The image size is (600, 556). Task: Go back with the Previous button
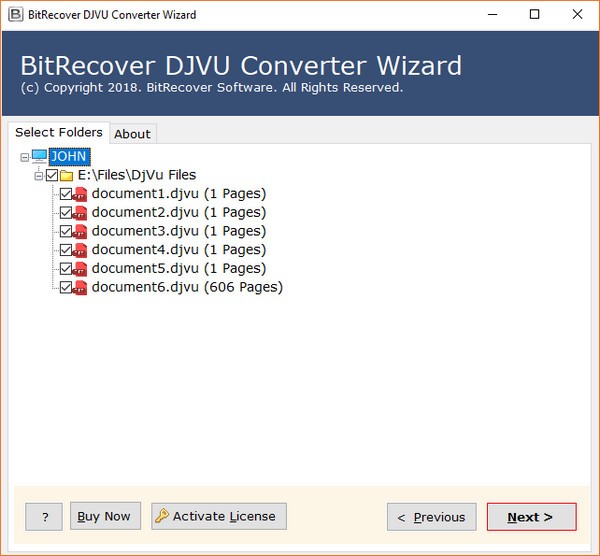(432, 517)
